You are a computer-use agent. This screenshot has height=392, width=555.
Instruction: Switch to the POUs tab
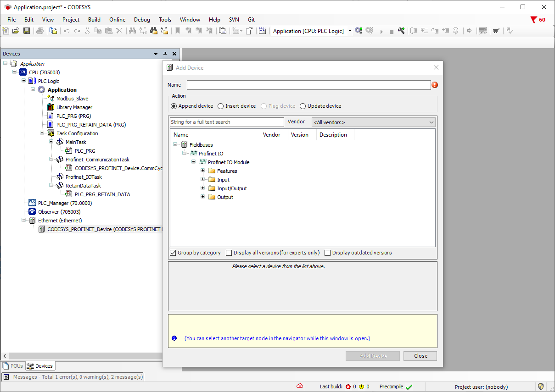point(13,366)
